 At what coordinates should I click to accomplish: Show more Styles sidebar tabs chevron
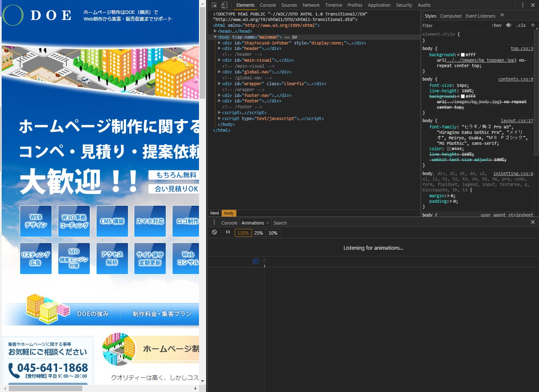pos(502,16)
